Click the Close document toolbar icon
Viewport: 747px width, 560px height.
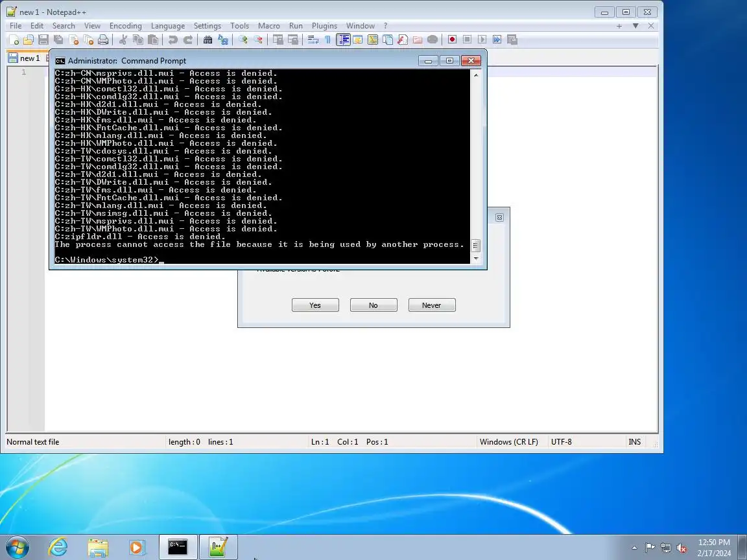tap(73, 40)
